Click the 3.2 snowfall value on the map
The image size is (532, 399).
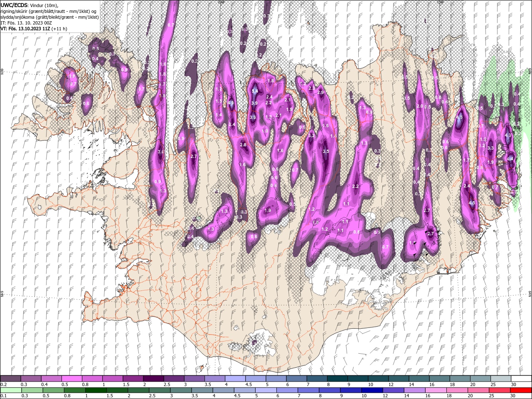[311, 135]
